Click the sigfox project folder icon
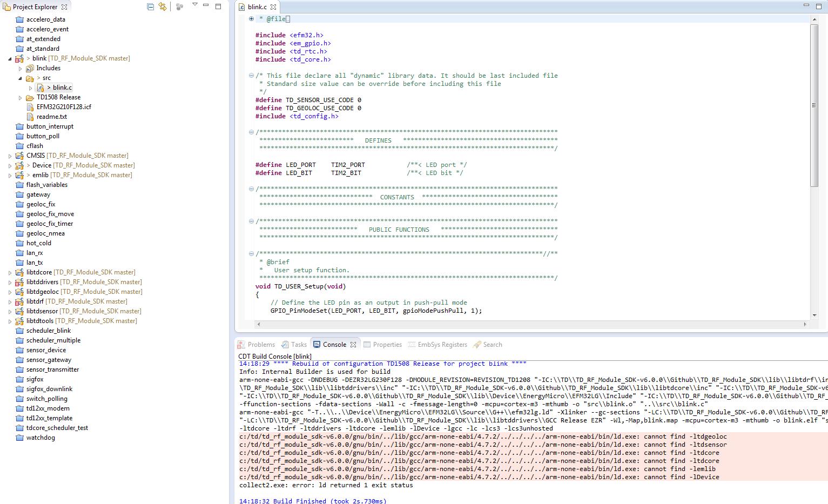 point(19,379)
